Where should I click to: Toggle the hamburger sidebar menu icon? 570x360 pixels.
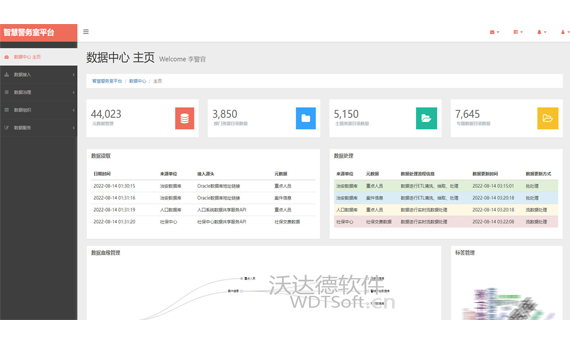click(86, 32)
